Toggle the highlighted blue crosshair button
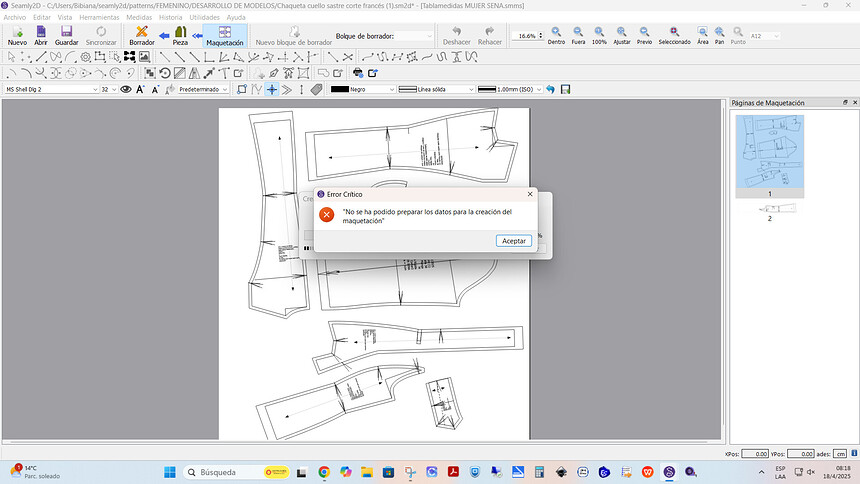860x484 pixels. [x=271, y=89]
